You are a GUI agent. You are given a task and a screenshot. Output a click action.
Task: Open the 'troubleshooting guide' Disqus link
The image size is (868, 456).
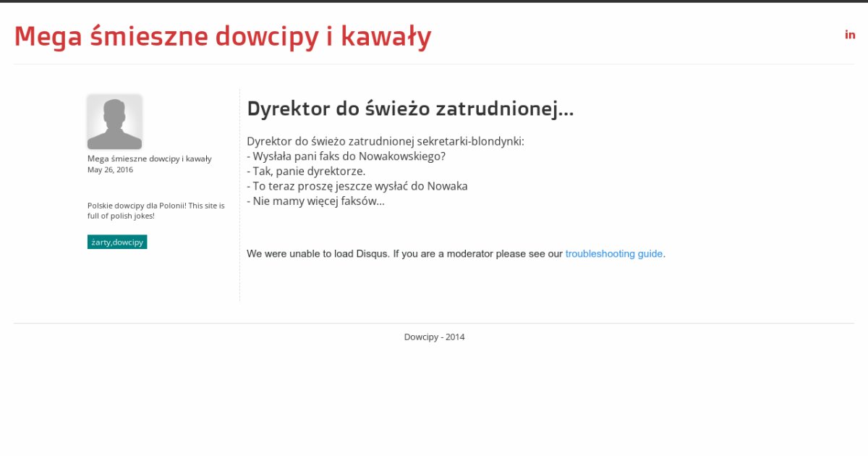[x=613, y=254]
